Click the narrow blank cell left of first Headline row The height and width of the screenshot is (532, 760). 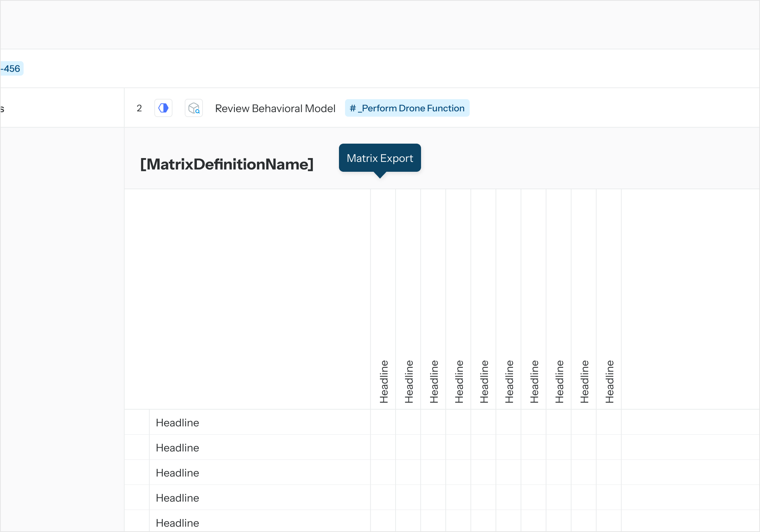137,422
